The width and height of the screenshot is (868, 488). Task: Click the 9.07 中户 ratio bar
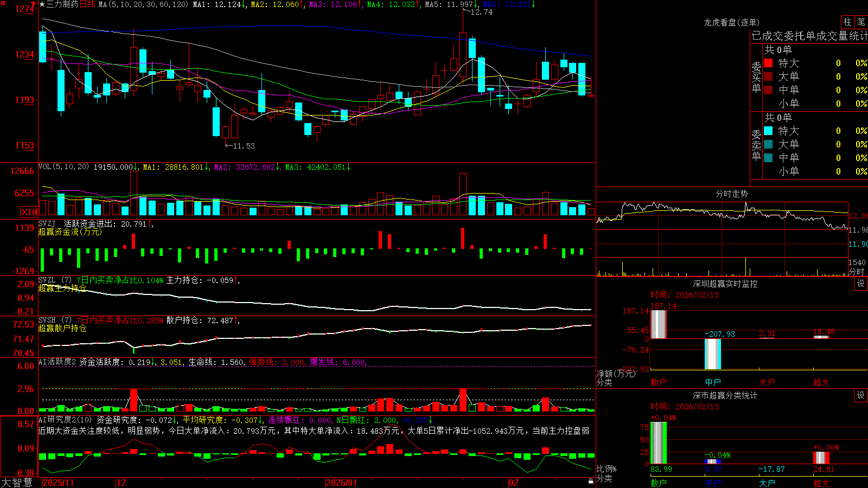(713, 462)
